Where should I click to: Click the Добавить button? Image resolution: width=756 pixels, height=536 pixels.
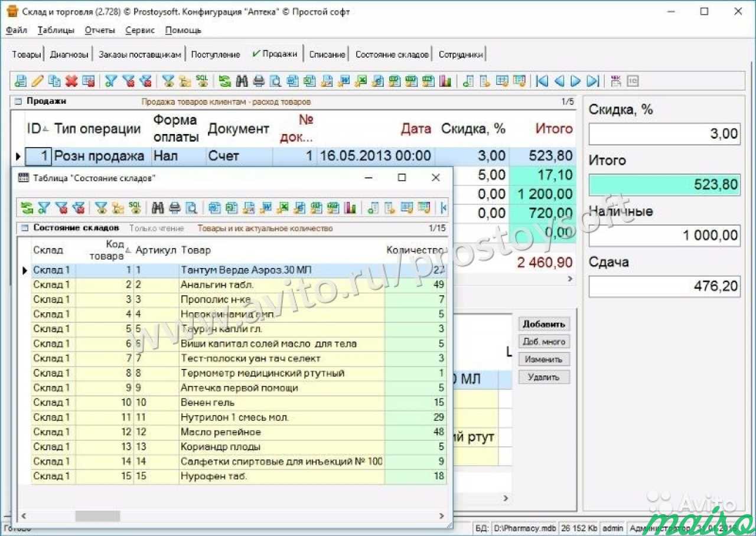tap(544, 324)
